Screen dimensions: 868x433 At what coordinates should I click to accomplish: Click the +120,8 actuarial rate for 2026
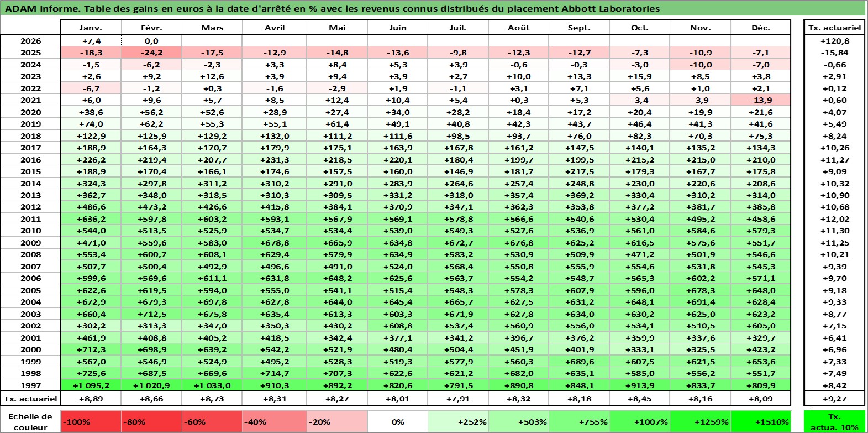pos(834,41)
